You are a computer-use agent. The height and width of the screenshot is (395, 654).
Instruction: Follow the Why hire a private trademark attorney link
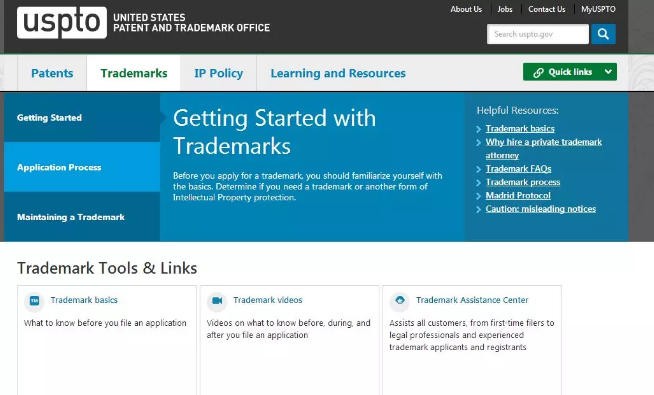[x=543, y=148]
